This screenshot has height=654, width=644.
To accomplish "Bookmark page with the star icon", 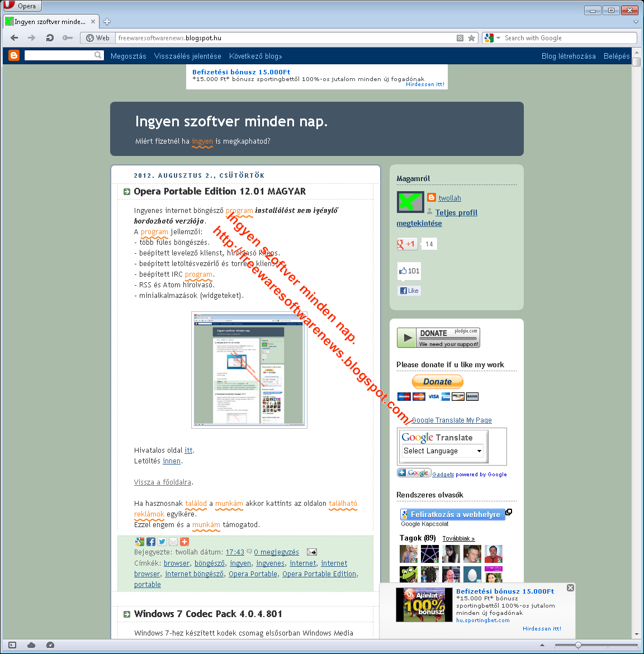I will click(x=472, y=38).
